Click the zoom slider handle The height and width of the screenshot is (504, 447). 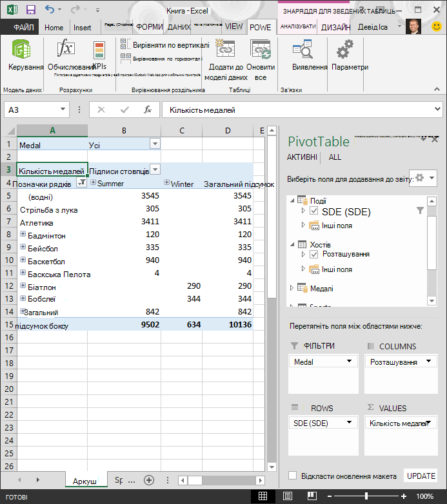tap(366, 496)
